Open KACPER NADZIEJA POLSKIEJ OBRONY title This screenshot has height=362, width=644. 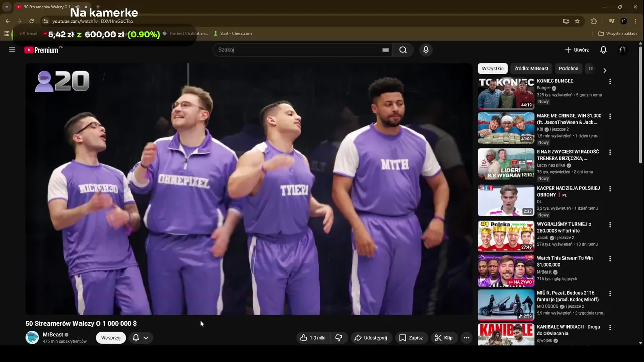(569, 191)
